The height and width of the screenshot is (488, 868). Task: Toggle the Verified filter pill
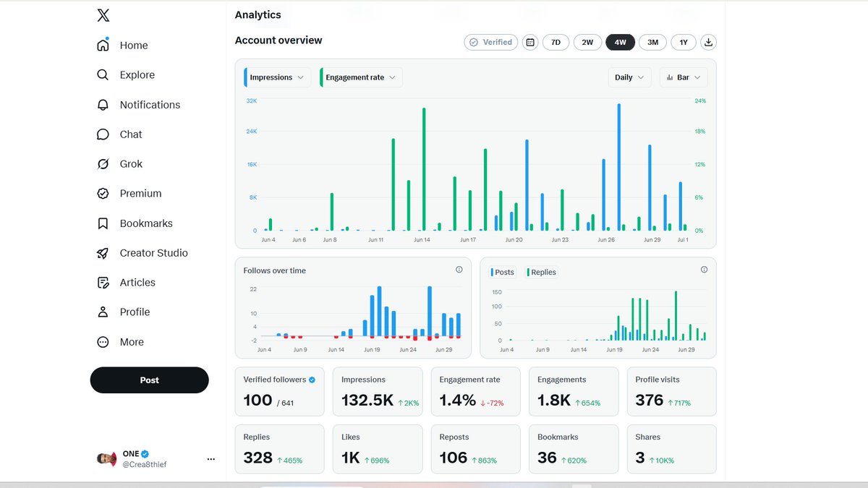click(x=491, y=42)
